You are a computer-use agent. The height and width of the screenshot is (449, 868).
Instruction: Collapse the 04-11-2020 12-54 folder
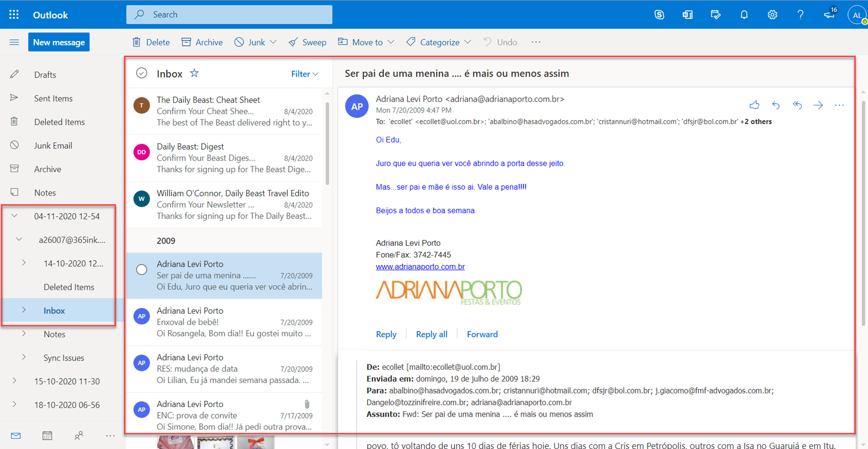14,216
